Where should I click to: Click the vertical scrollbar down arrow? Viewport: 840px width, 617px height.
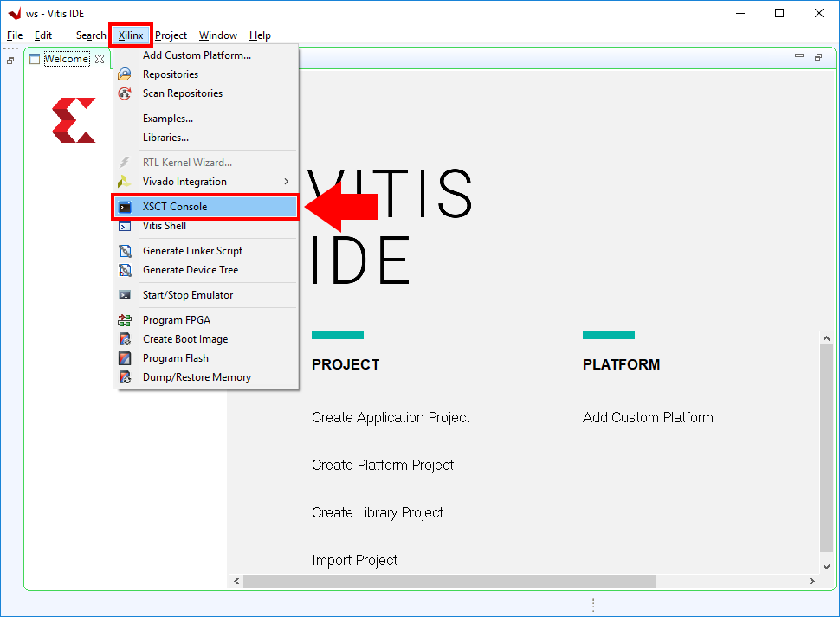[x=826, y=567]
